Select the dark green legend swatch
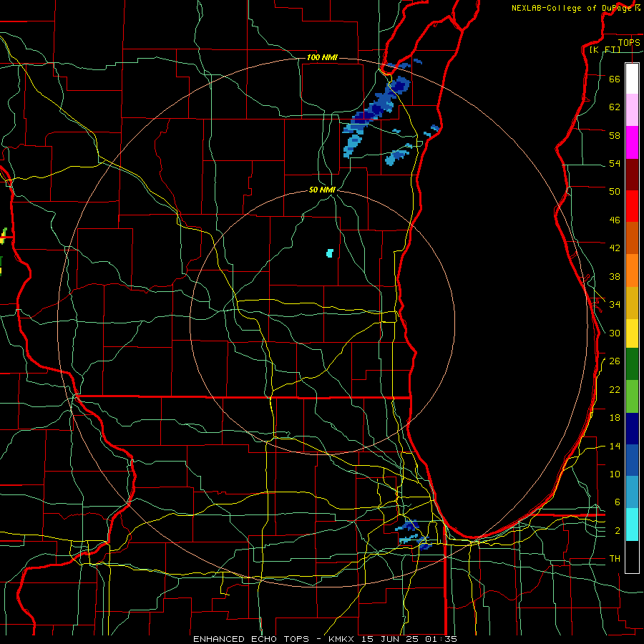Image resolution: width=644 pixels, height=644 pixels. 632,364
